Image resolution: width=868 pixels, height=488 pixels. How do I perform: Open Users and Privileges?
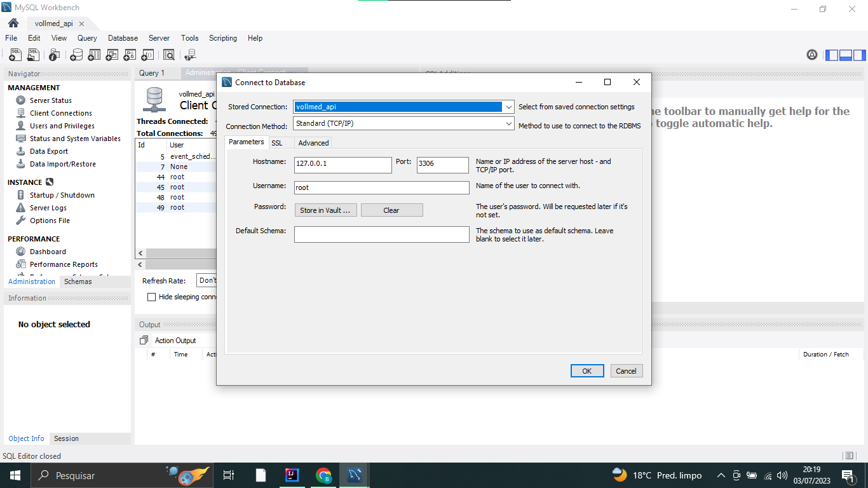click(62, 126)
